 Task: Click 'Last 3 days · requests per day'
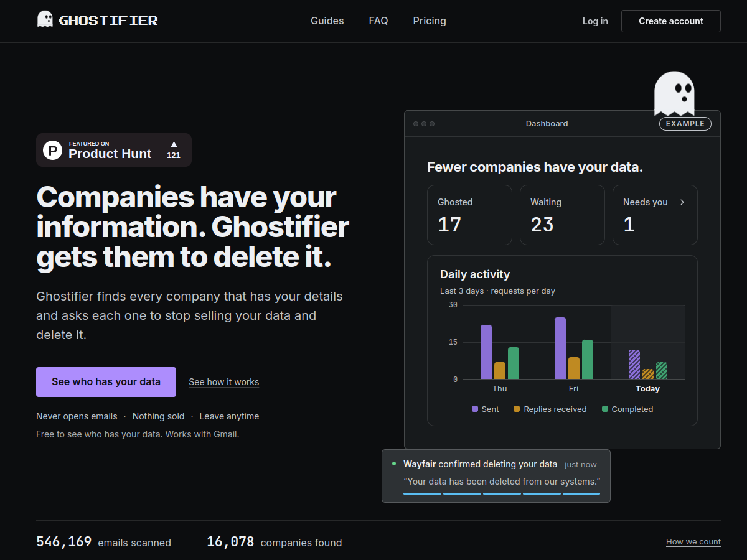click(x=497, y=291)
